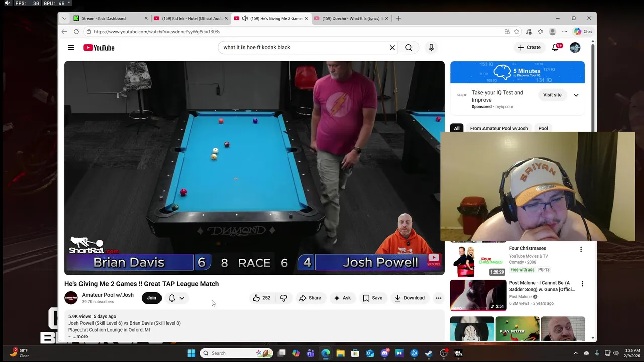Open Post Malone video thumbnail

(x=478, y=295)
